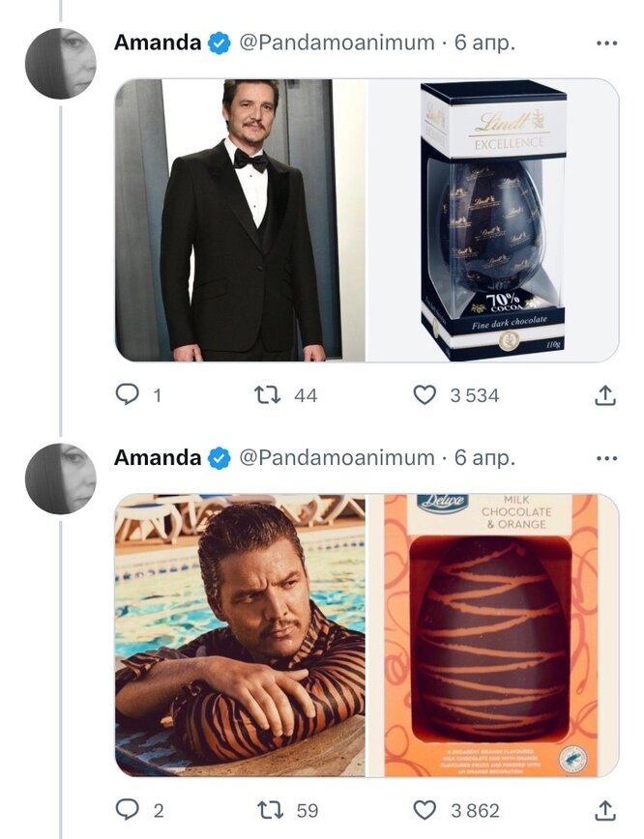Open the Milk Chocolate & Orange egg image
This screenshot has width=644, height=839.
click(x=493, y=635)
